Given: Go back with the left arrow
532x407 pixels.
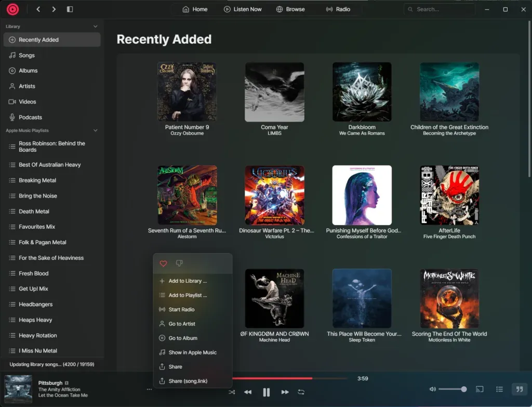Looking at the screenshot, I should [x=38, y=9].
